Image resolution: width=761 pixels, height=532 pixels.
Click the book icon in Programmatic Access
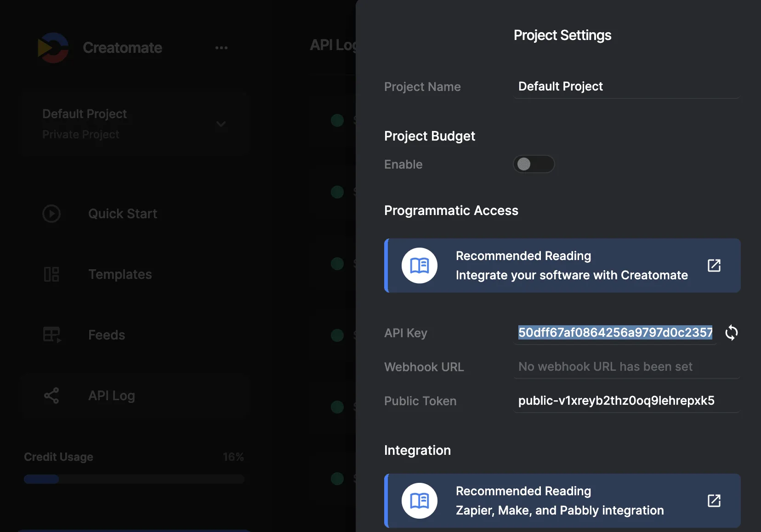[x=419, y=266]
